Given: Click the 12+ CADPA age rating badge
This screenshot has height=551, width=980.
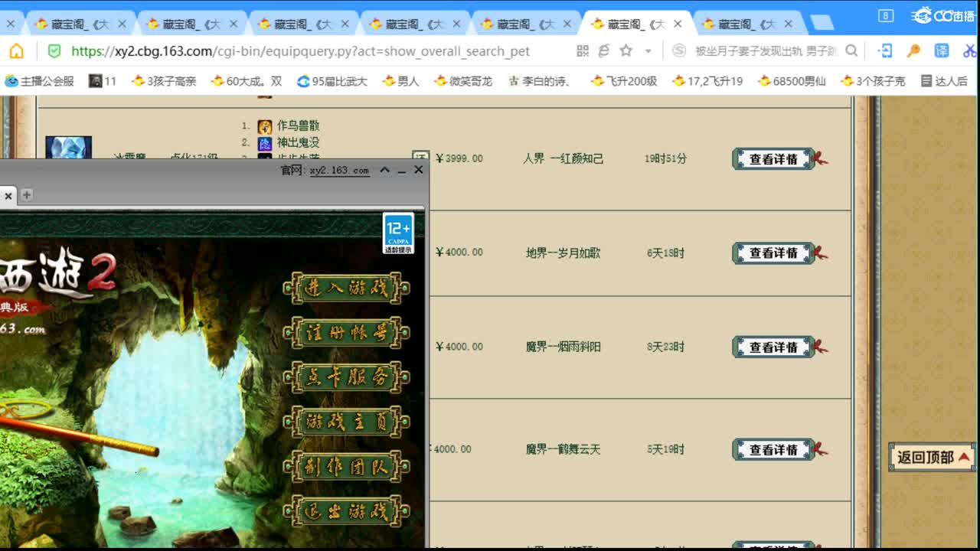Looking at the screenshot, I should (x=398, y=233).
